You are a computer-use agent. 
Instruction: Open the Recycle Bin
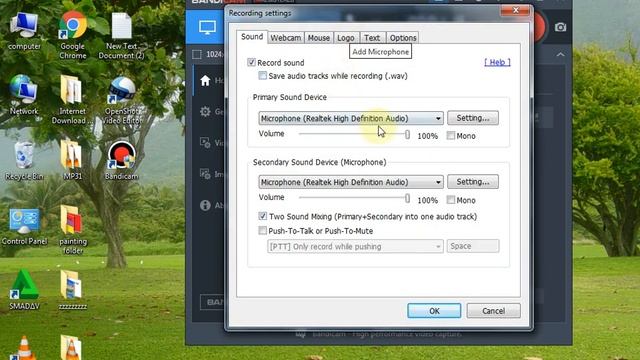[24, 161]
